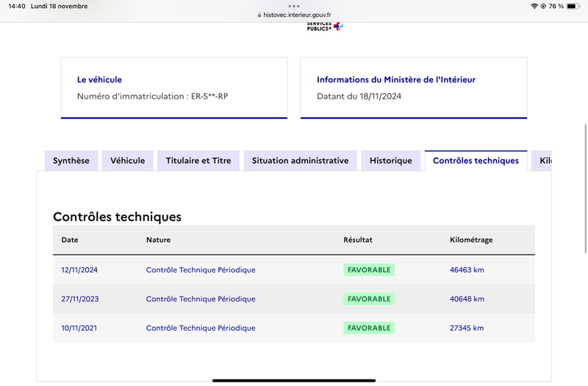Tap the Safari three-dots multitasking button
588x386 pixels.
[x=294, y=6]
